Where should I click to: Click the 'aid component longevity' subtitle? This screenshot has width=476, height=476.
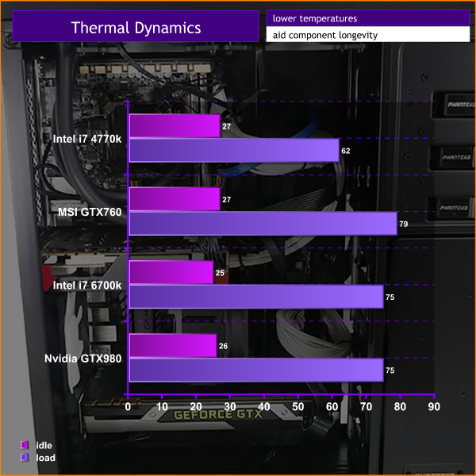[x=324, y=35]
